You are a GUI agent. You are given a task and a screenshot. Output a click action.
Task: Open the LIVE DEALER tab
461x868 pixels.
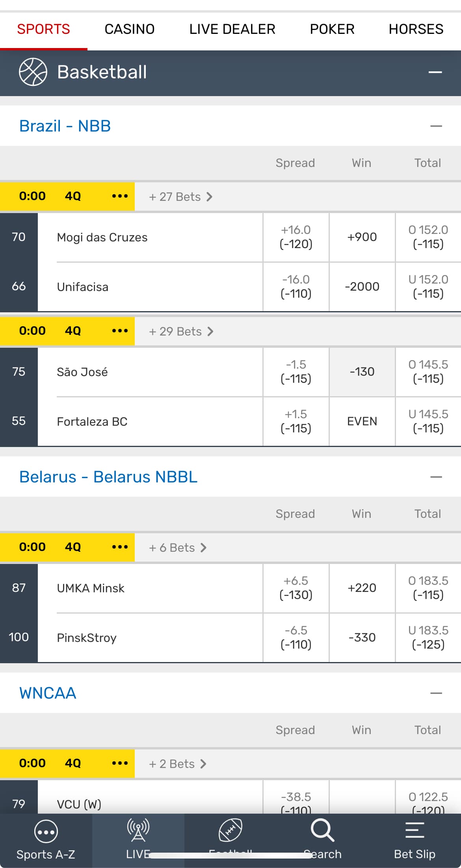point(232,29)
